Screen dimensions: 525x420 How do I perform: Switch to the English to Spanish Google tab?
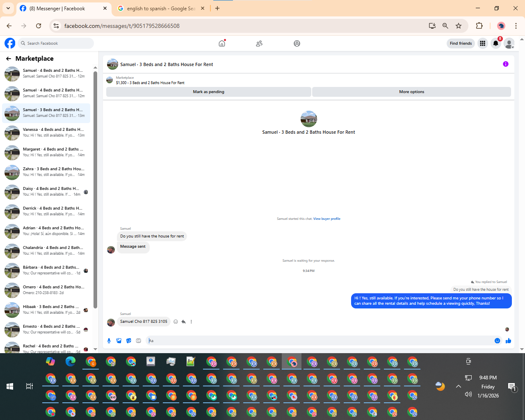pyautogui.click(x=161, y=8)
